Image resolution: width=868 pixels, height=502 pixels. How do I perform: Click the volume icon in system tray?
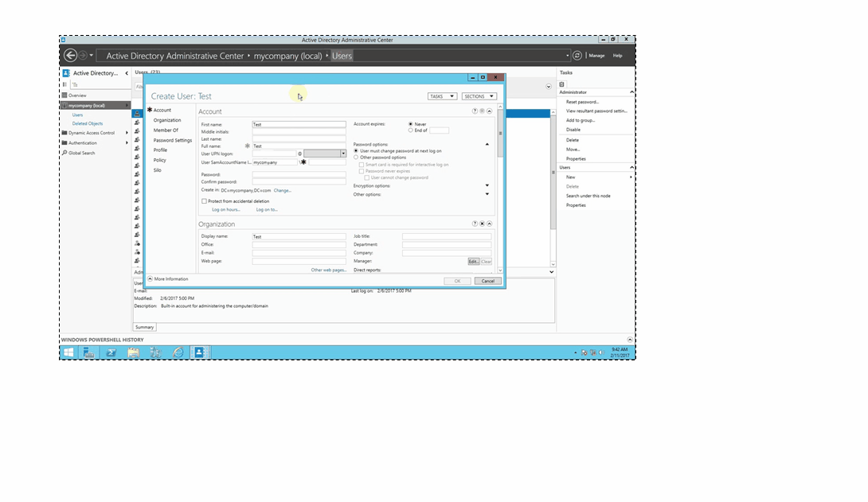tap(601, 352)
